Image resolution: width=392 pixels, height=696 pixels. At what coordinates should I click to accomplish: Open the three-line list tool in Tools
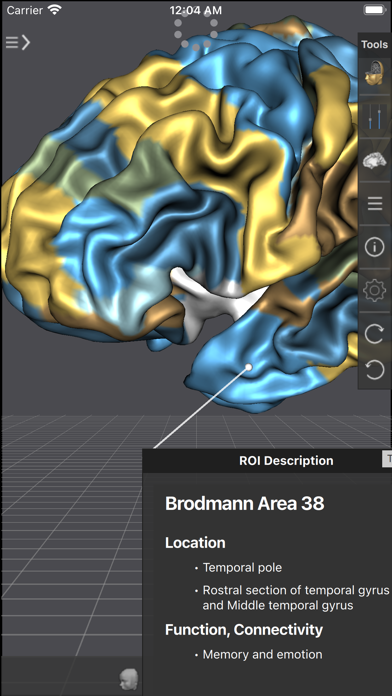[375, 203]
